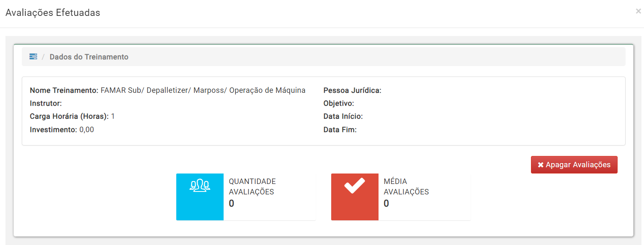Click the Média Avaliações label
This screenshot has height=245, width=644.
pyautogui.click(x=406, y=186)
